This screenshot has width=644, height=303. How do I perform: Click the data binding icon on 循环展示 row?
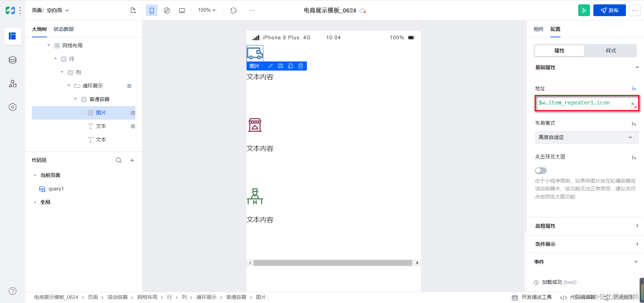coord(129,86)
